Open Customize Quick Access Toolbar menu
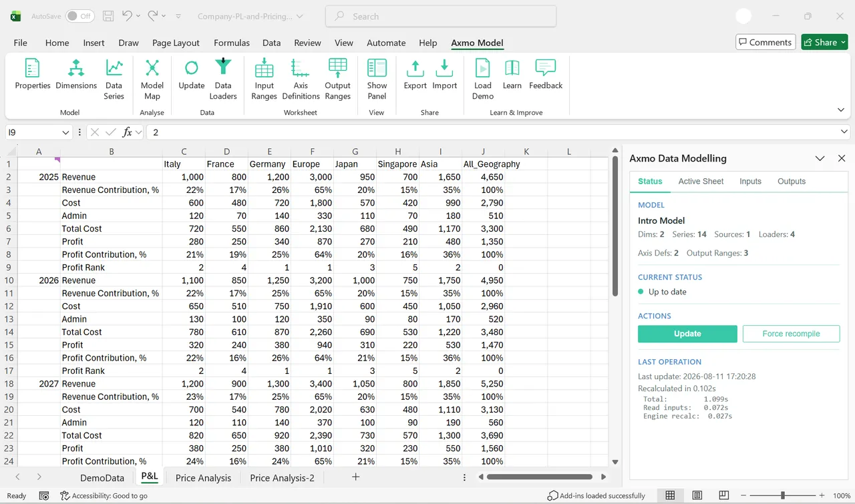 178,16
